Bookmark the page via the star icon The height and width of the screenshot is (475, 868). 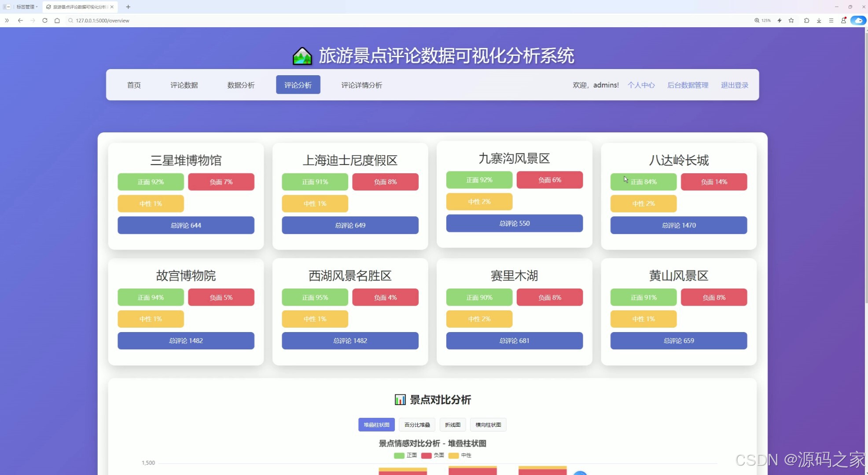pyautogui.click(x=791, y=20)
